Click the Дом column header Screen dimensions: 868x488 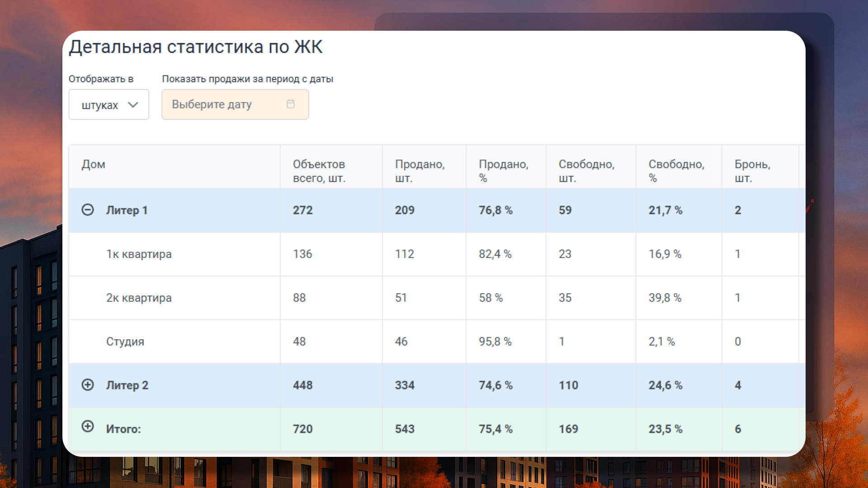94,164
